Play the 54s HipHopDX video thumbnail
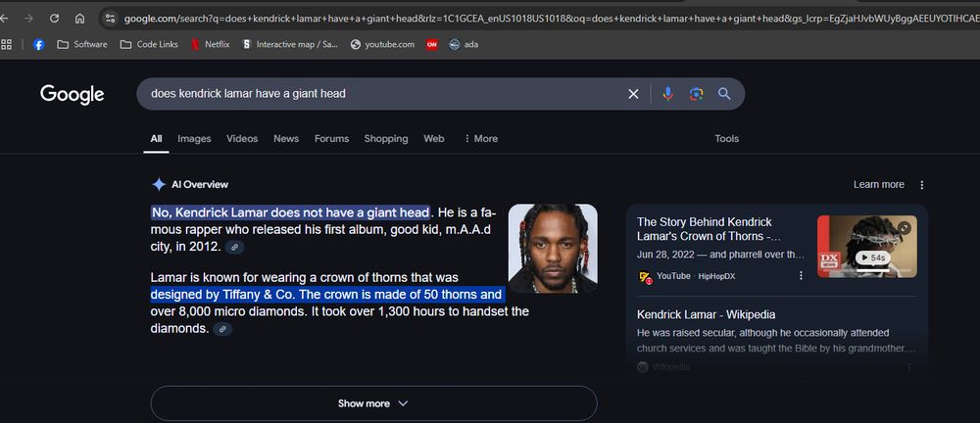This screenshot has height=423, width=980. click(x=867, y=246)
